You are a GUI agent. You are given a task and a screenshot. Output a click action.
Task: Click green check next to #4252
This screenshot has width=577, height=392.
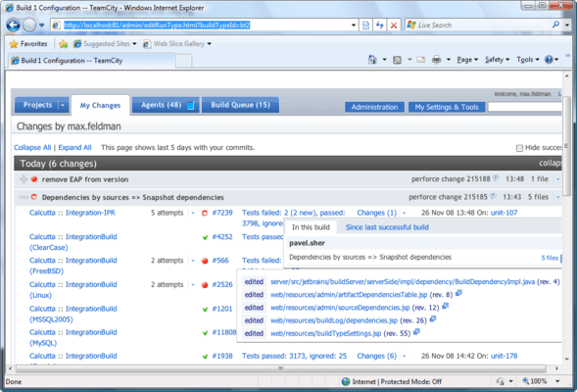click(x=206, y=237)
